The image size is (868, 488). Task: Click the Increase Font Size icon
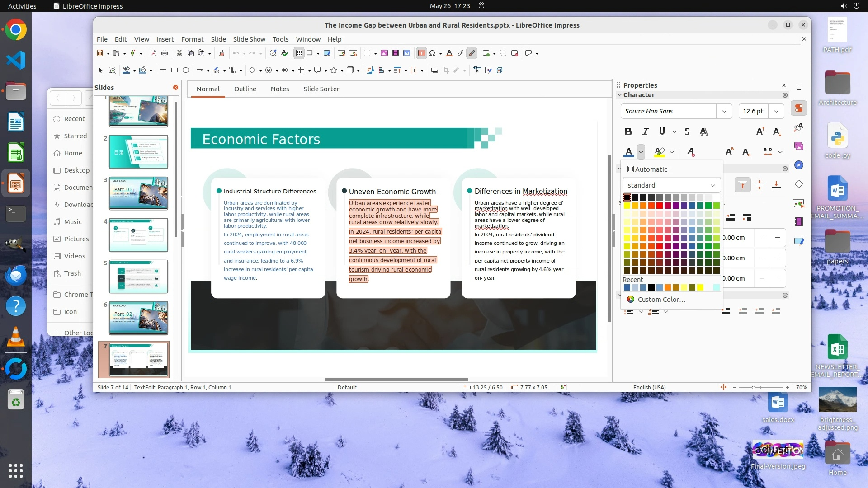[x=760, y=131]
